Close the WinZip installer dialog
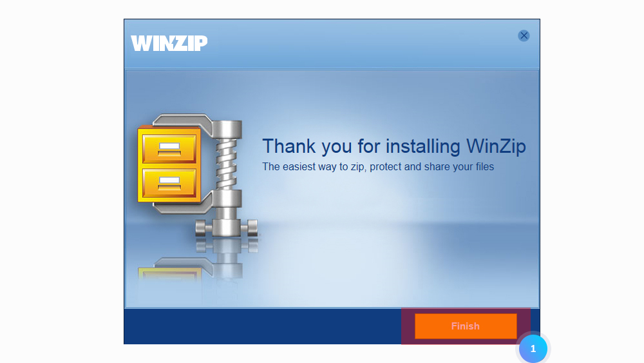The image size is (644, 363). coord(524,35)
